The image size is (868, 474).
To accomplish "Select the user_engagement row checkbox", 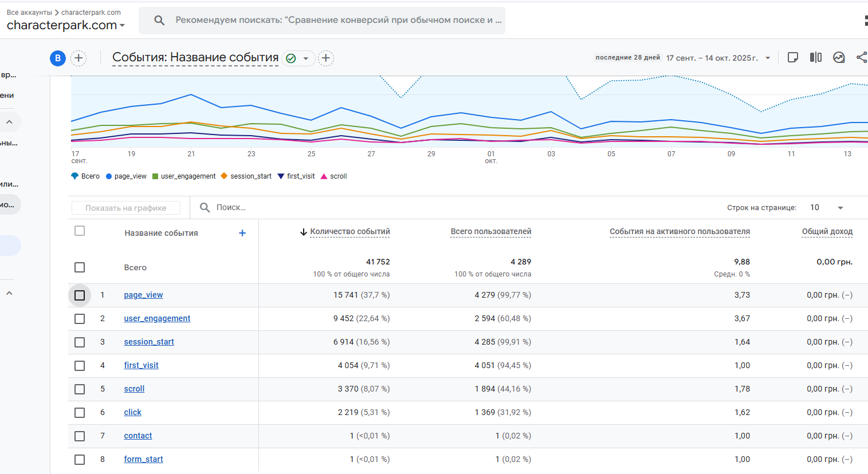I will (80, 319).
